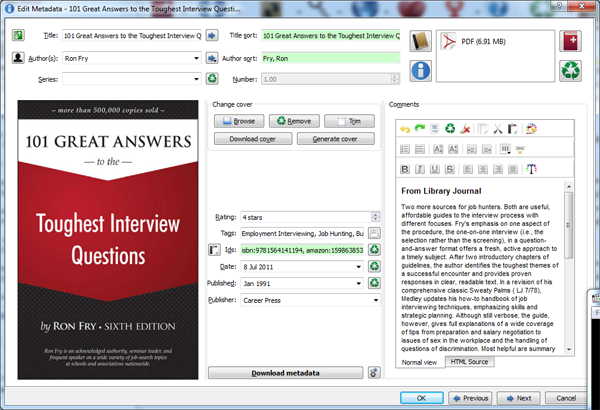
Task: Go to the Previous book
Action: tap(470, 398)
